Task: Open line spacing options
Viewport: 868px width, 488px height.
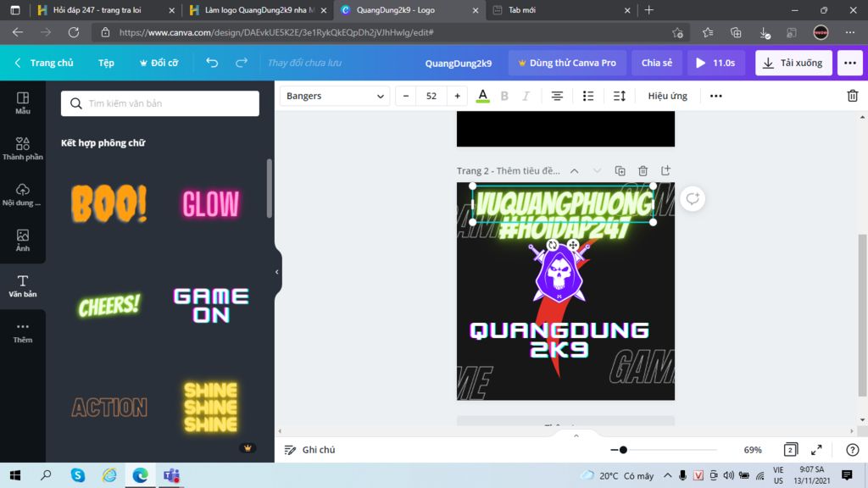Action: [619, 96]
